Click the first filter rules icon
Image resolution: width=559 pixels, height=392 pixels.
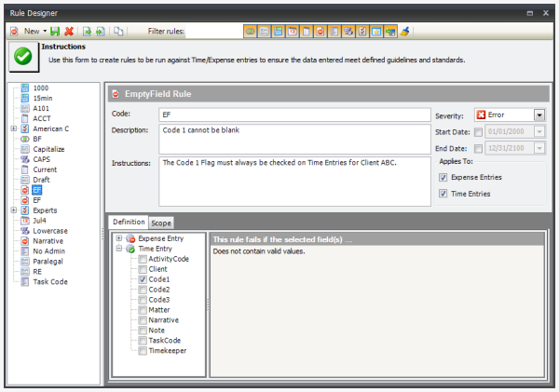(250, 32)
